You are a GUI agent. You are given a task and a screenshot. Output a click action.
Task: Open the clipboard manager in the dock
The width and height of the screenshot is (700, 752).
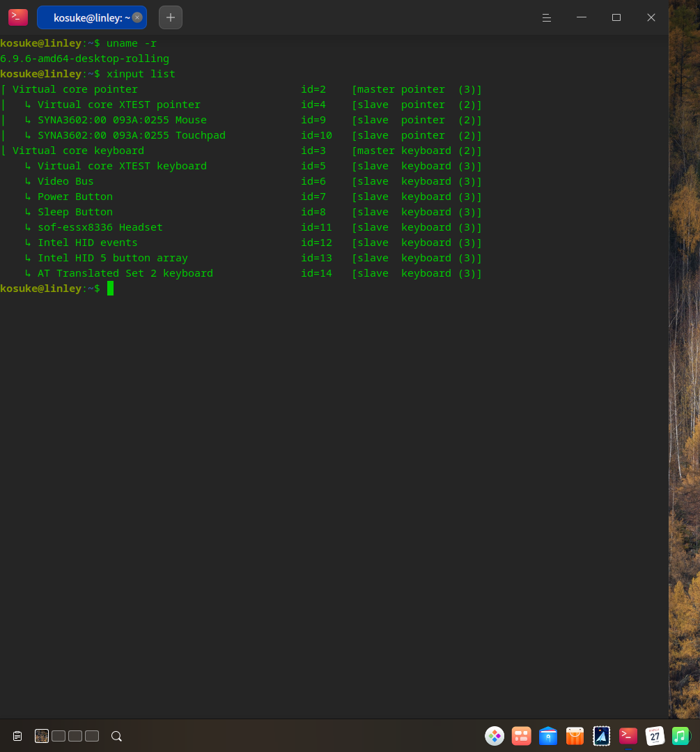pyautogui.click(x=17, y=736)
